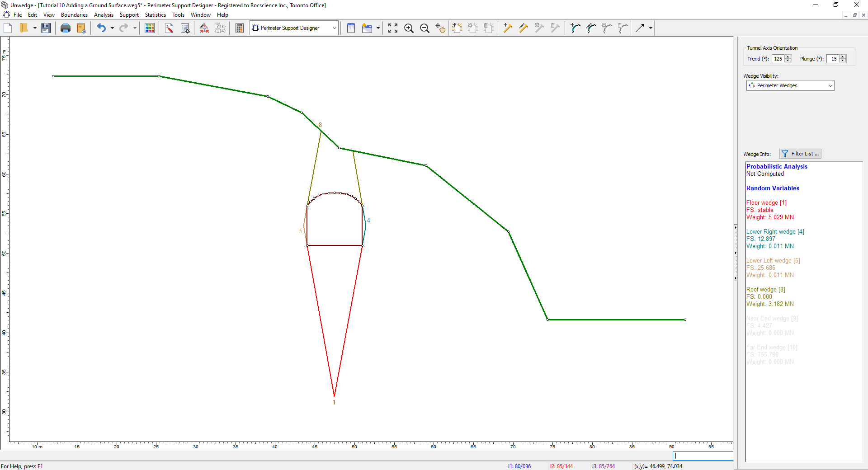Select the arrow drawing tool
The image size is (868, 470).
coord(640,28)
